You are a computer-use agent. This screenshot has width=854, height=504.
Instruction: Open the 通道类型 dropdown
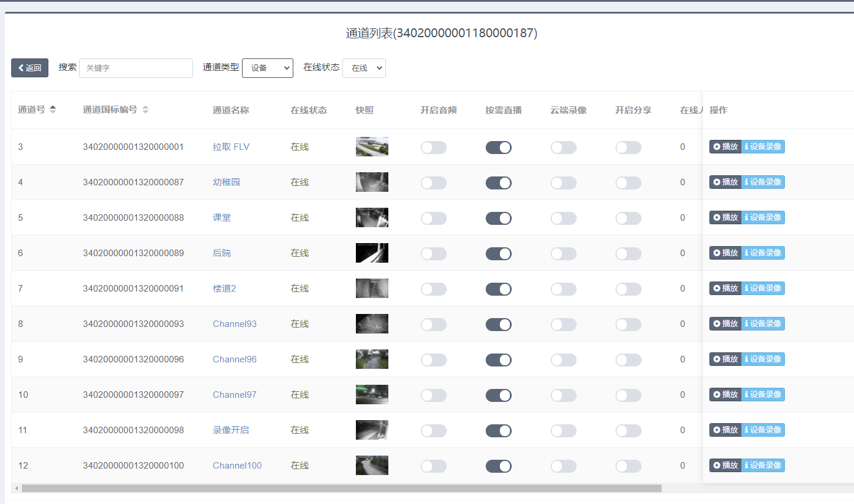(267, 68)
